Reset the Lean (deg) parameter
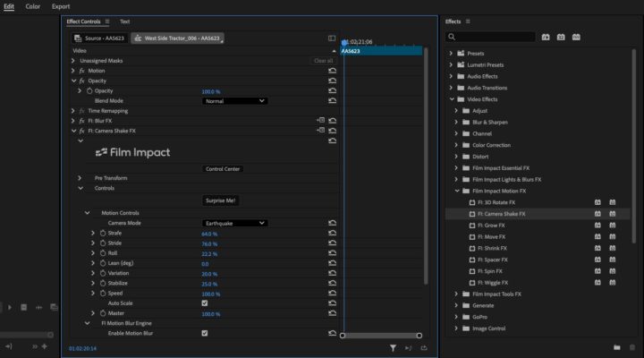 [332, 263]
